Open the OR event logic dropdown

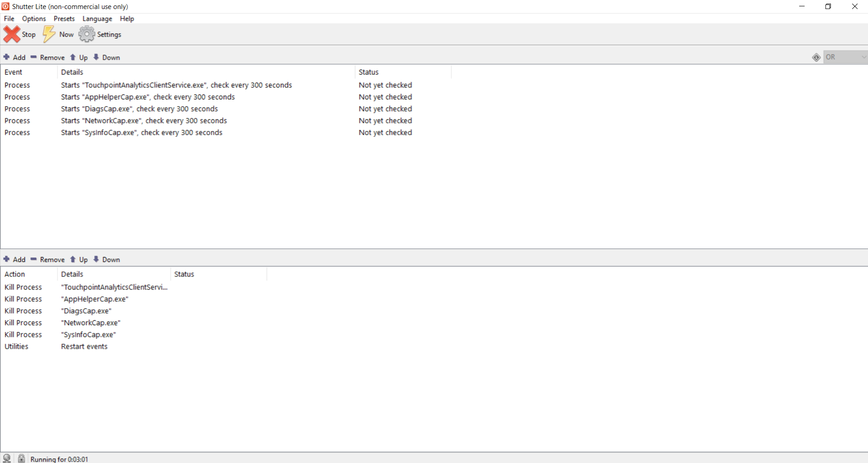tap(845, 57)
